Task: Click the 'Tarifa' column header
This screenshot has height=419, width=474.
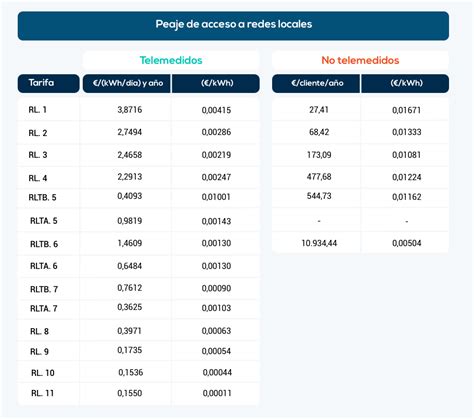Action: [49, 83]
